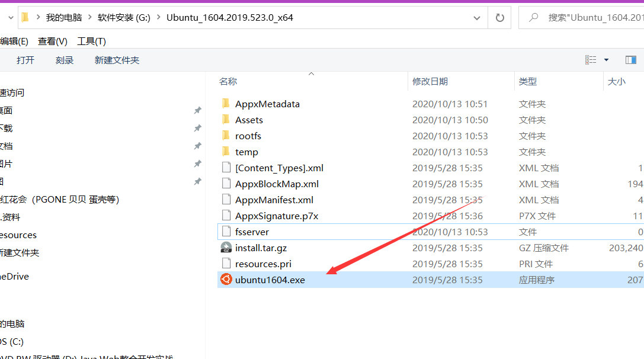Change the view layout icon

point(591,60)
